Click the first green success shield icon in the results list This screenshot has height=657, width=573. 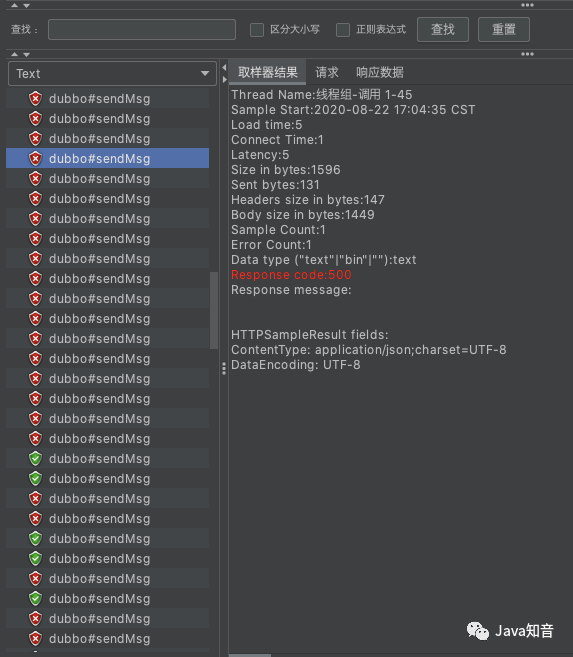click(x=36, y=458)
